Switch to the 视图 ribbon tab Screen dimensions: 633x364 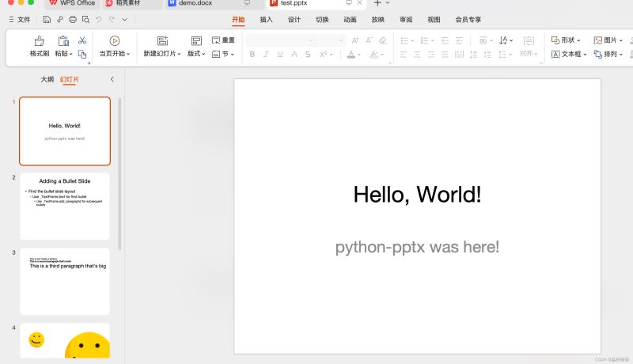point(434,19)
